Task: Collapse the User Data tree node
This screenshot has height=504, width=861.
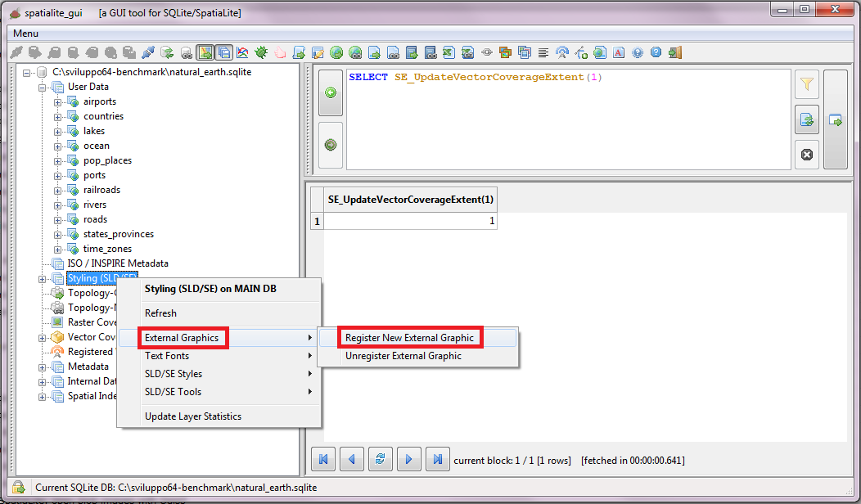Action: click(x=43, y=88)
